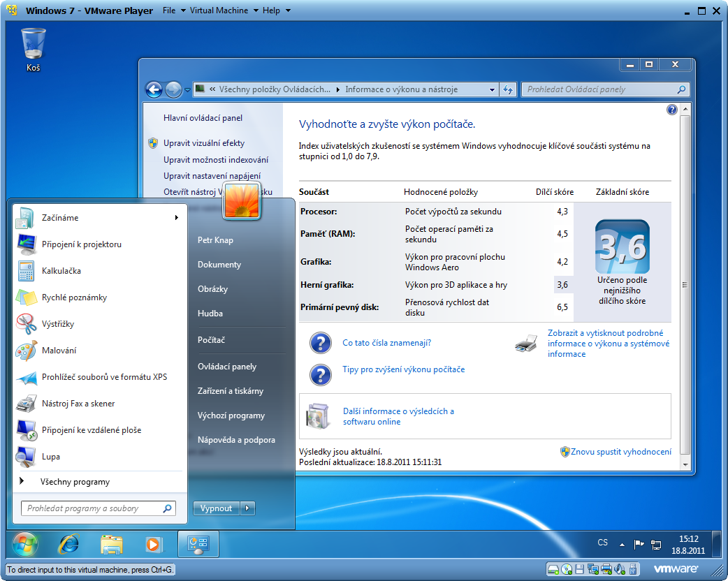Click the Action Center flag tray icon
Image resolution: width=728 pixels, height=581 pixels.
click(x=639, y=544)
